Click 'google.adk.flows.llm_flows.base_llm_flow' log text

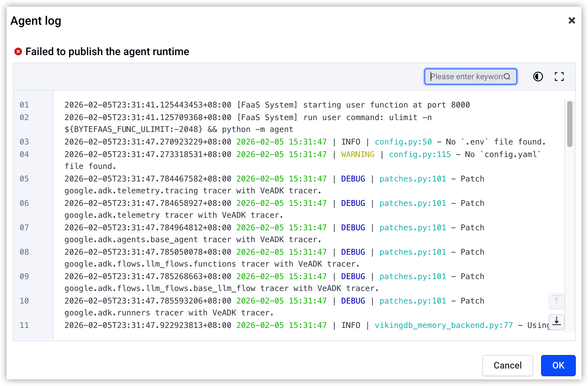coord(160,288)
